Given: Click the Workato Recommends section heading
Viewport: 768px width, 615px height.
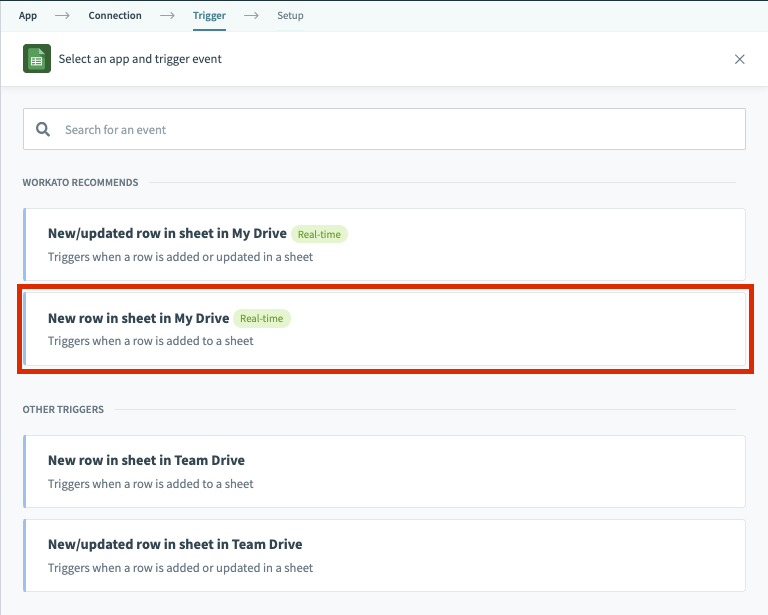Looking at the screenshot, I should pyautogui.click(x=80, y=183).
